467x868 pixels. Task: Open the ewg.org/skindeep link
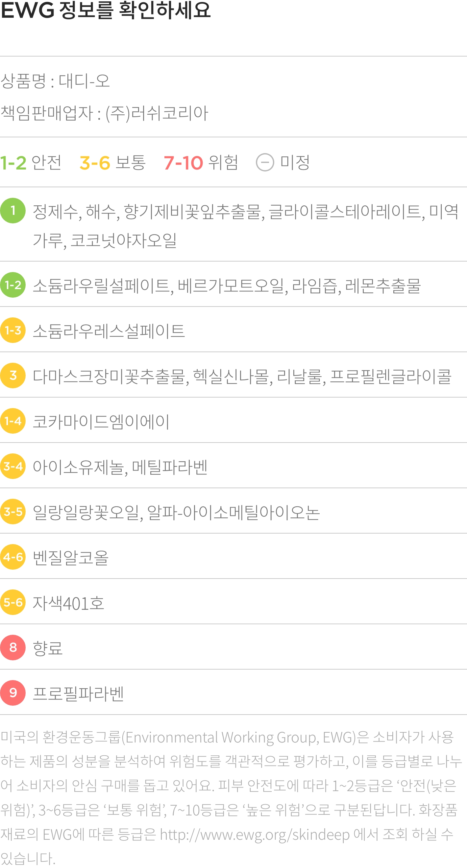point(255,834)
